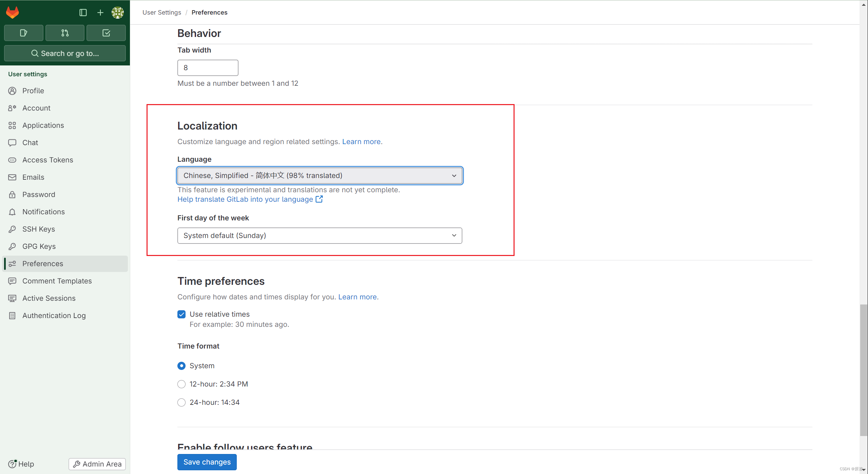This screenshot has height=474, width=868.
Task: Expand First day of the week dropdown
Action: 320,235
